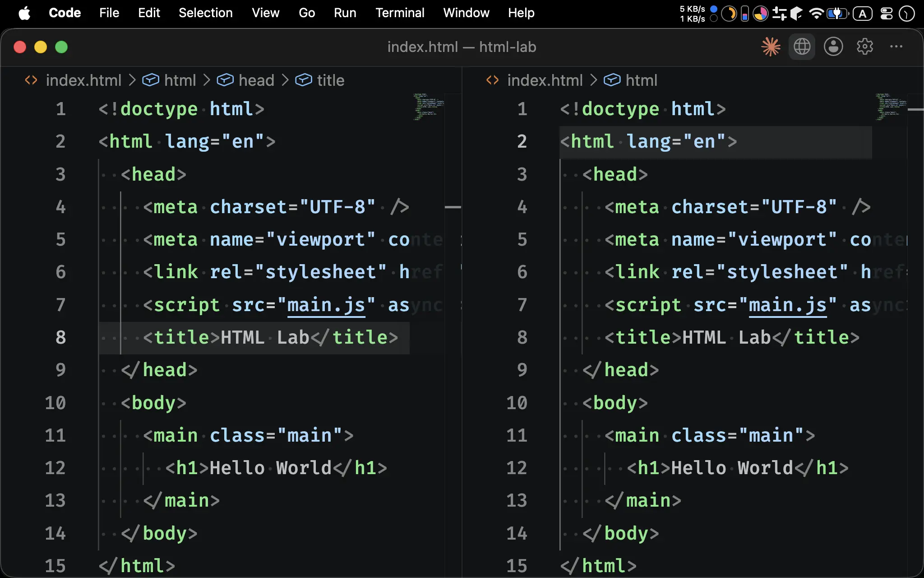Open the Help menu

[x=521, y=13]
